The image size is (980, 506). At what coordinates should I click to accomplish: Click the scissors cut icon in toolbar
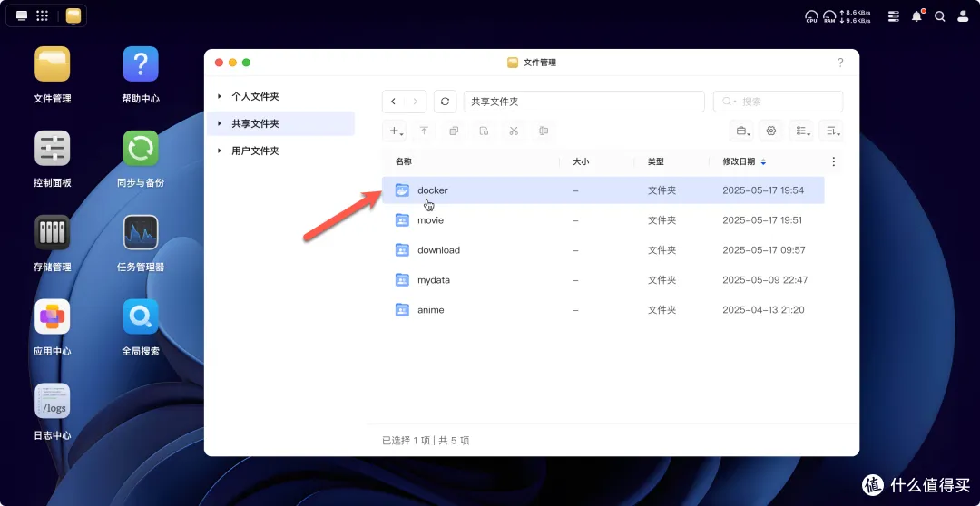point(514,131)
